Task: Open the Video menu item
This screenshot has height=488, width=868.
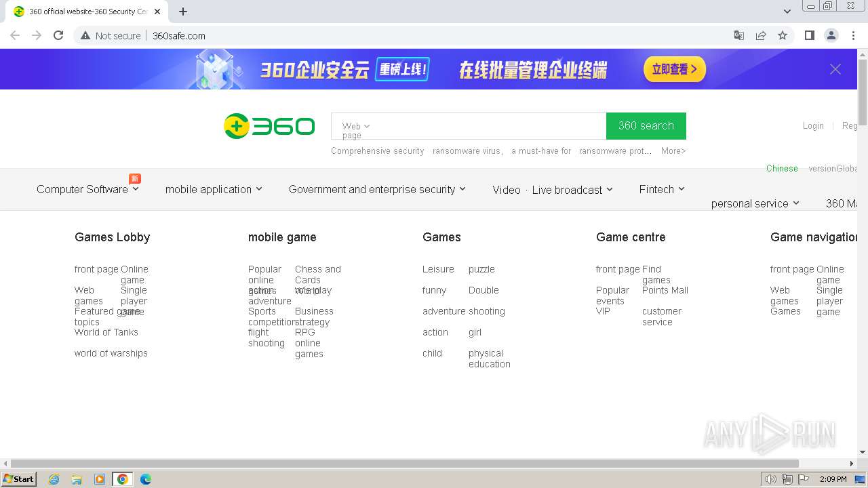Action: (x=507, y=190)
